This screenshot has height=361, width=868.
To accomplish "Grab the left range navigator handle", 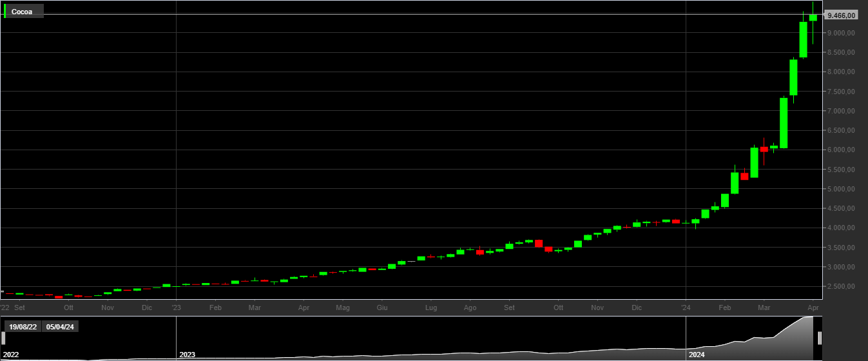I will (3, 338).
